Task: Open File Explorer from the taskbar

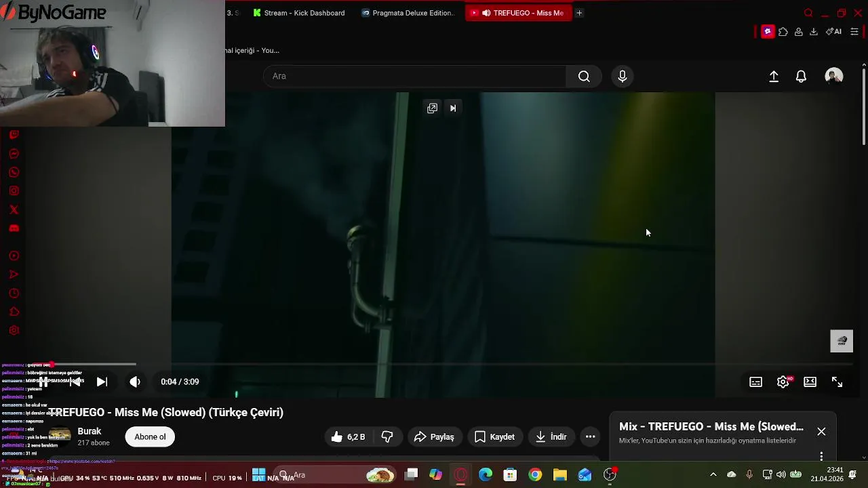Action: click(x=560, y=475)
